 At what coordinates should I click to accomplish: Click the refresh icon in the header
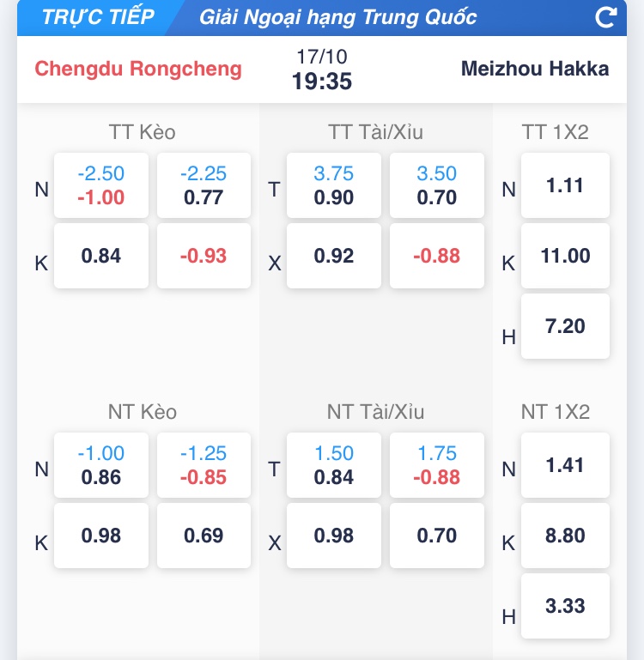(606, 18)
